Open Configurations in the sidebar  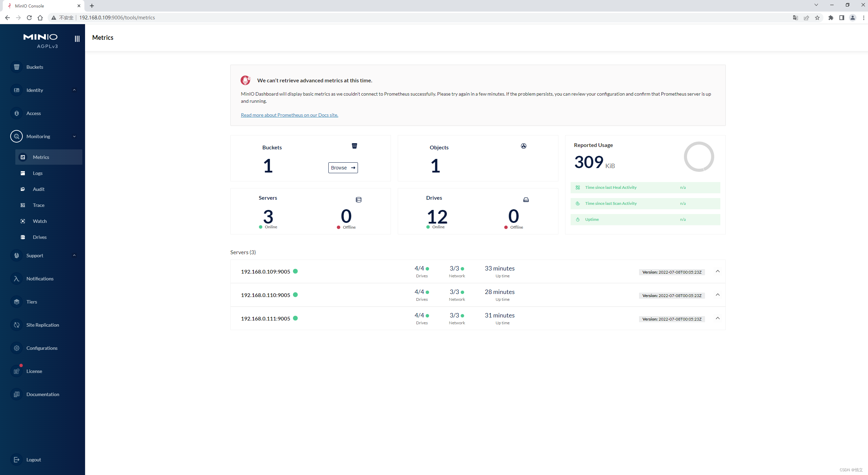coord(43,348)
